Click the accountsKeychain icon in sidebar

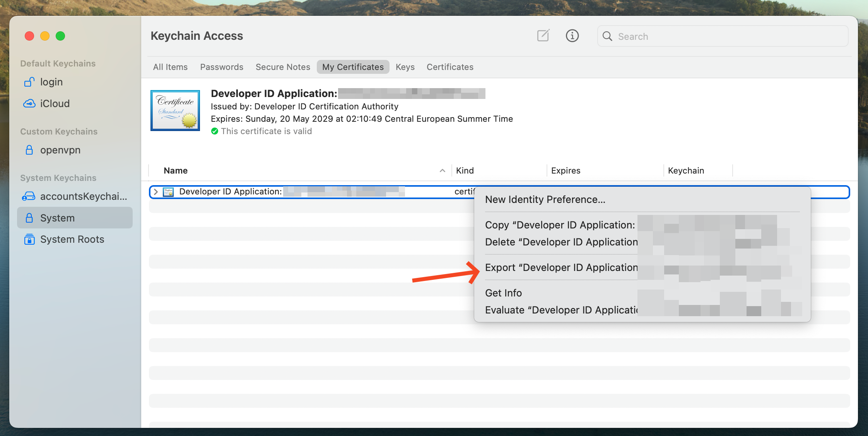click(29, 196)
